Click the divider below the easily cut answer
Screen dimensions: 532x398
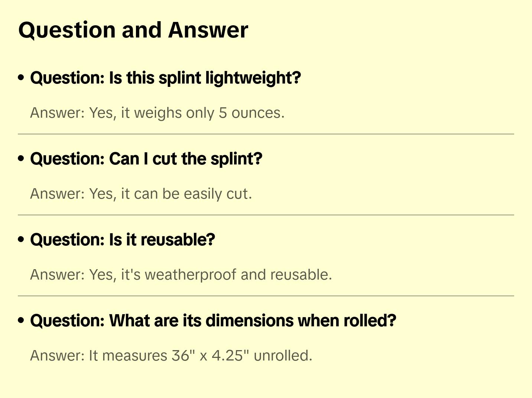coord(266,215)
